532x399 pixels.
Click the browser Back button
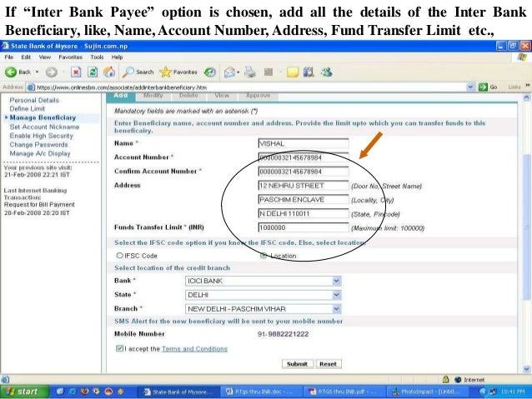pyautogui.click(x=18, y=72)
